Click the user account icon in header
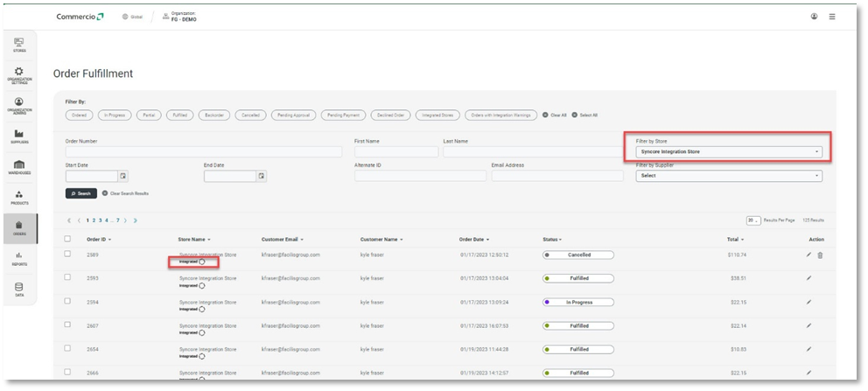This screenshot has width=868, height=391. (814, 17)
